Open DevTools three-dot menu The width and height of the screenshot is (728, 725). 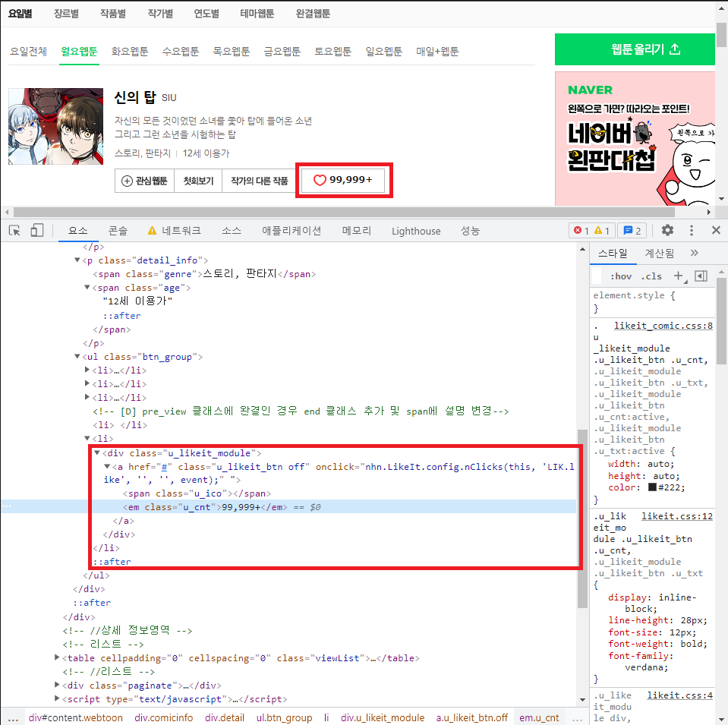tap(692, 230)
